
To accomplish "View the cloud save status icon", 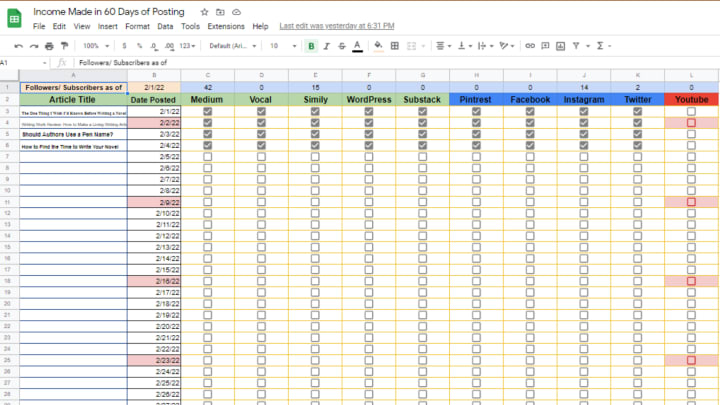I will point(236,12).
